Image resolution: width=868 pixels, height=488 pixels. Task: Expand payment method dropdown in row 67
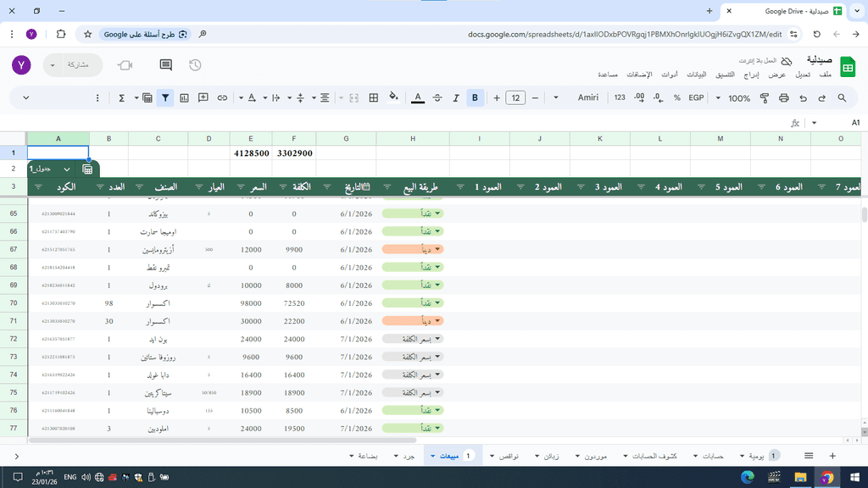(438, 249)
